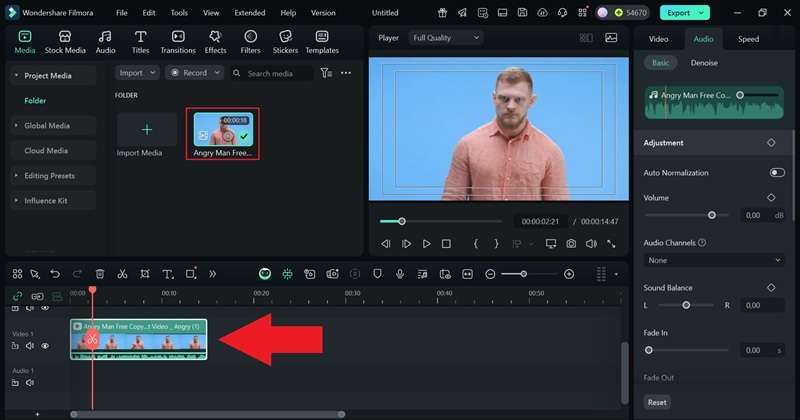Open the Titles tab
The height and width of the screenshot is (420, 800).
point(140,42)
